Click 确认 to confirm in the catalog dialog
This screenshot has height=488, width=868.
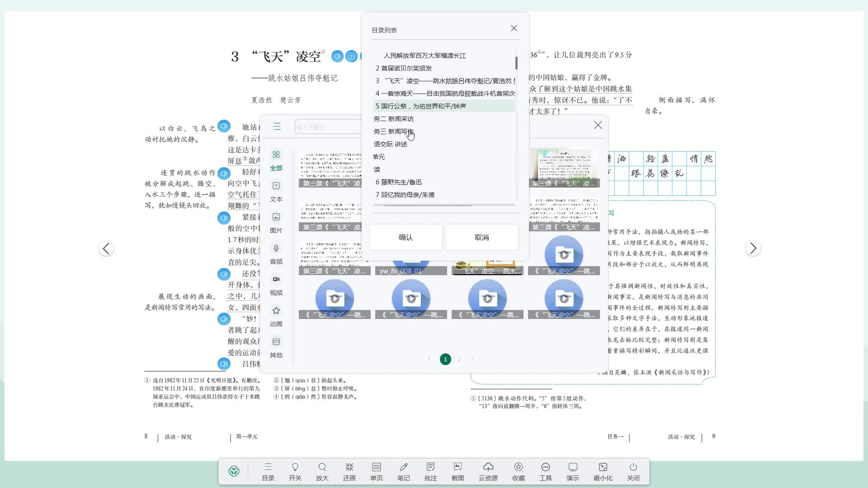(x=406, y=237)
